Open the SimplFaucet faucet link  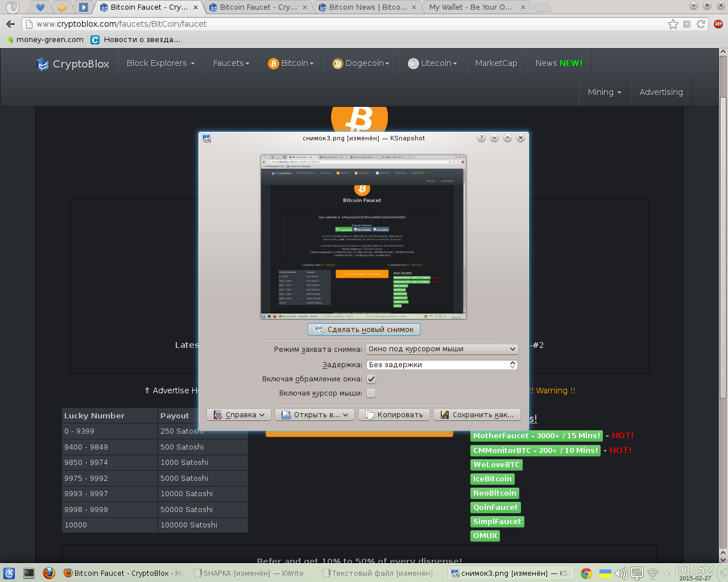tap(497, 521)
